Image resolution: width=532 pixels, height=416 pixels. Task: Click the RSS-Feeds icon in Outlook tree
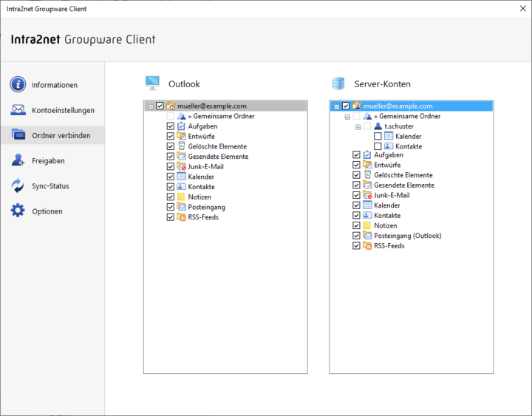point(182,217)
